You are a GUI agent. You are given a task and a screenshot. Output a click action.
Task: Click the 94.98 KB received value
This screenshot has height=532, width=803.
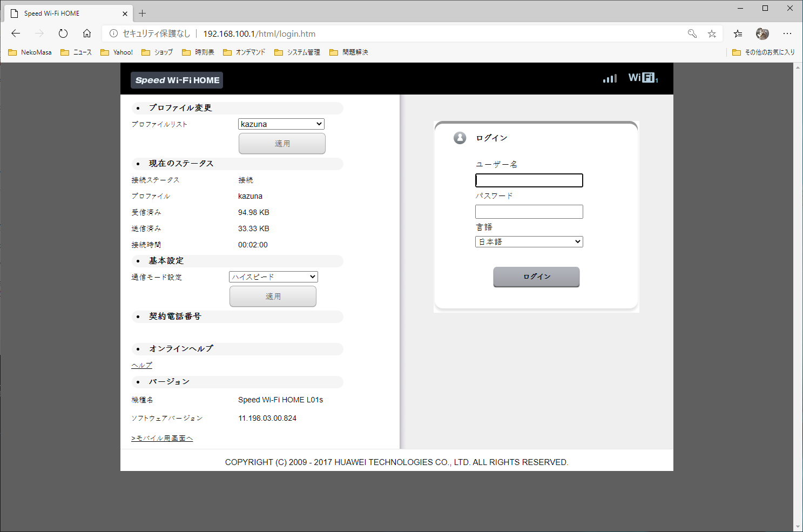point(254,212)
